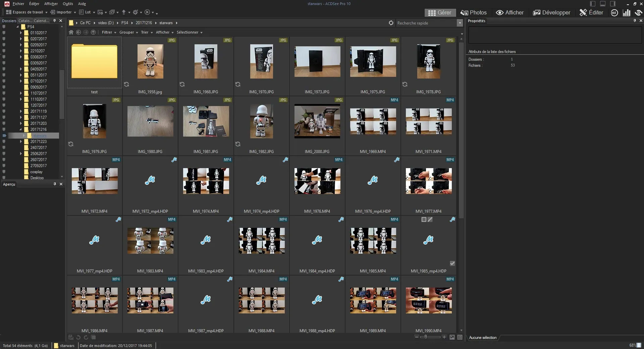Click the play slideshow toolbar icon
The width and height of the screenshot is (644, 349).
coord(147,12)
